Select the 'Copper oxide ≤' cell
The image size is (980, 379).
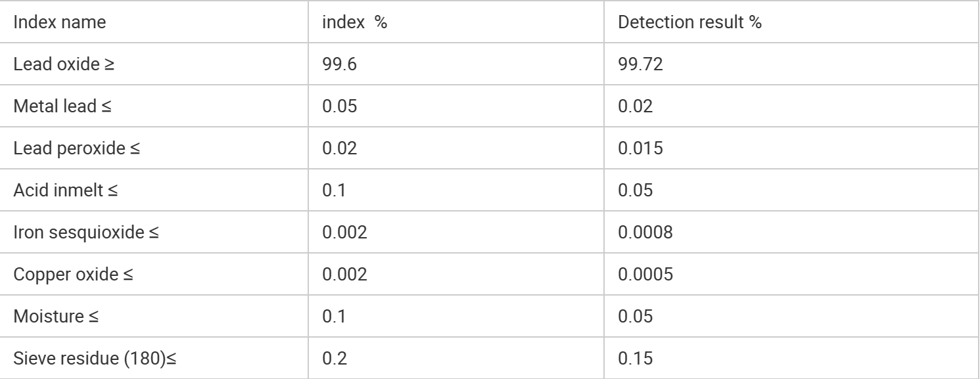(x=73, y=275)
